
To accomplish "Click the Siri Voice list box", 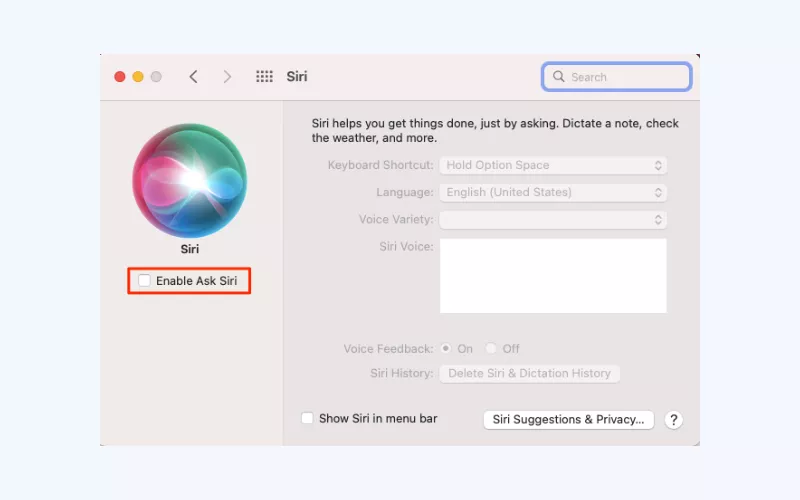I will 553,275.
